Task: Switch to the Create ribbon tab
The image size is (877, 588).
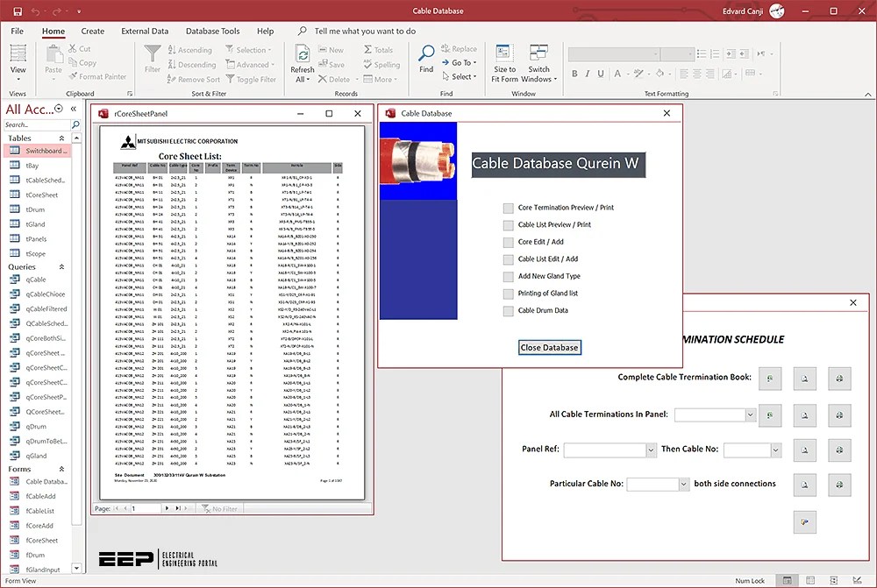Action: pos(92,31)
